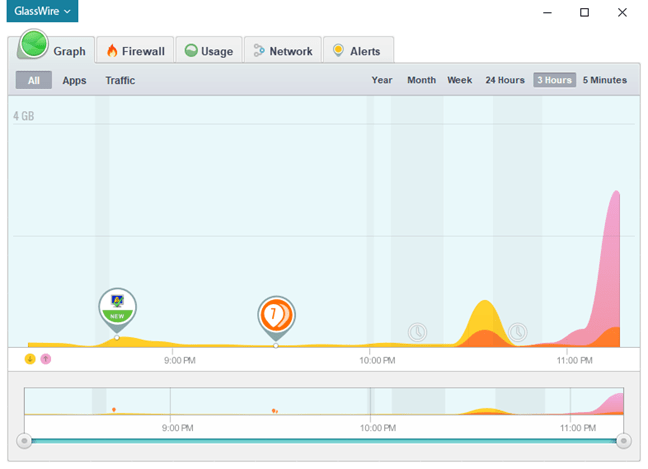The width and height of the screenshot is (648, 469).
Task: Click the yellow traffic peak near 10:35 PM
Action: click(485, 314)
